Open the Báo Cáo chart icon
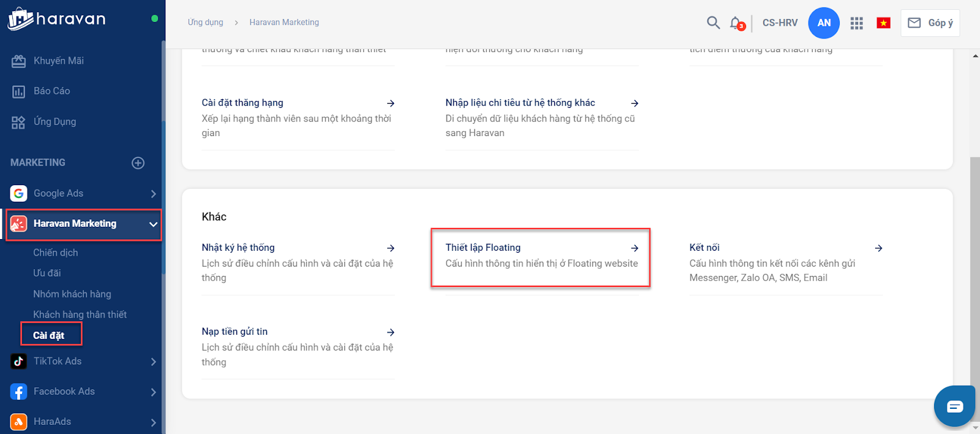The width and height of the screenshot is (980, 434). (x=18, y=91)
